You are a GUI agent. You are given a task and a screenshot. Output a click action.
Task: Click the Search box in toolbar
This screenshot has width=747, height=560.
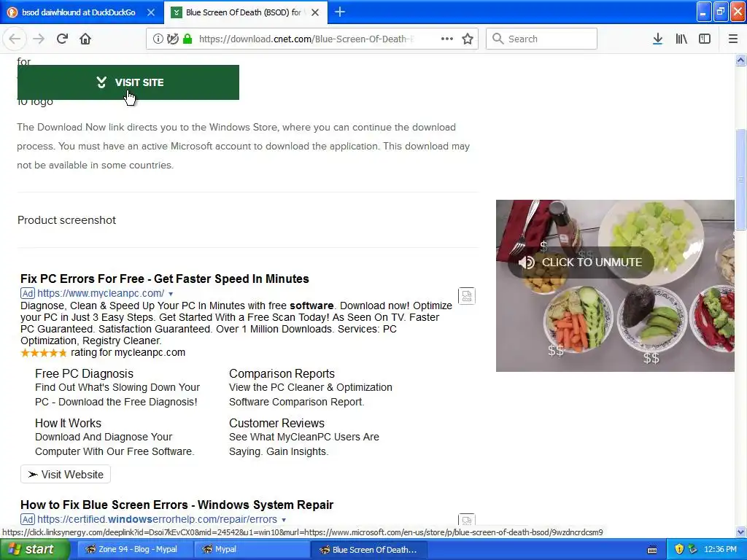[x=542, y=39]
